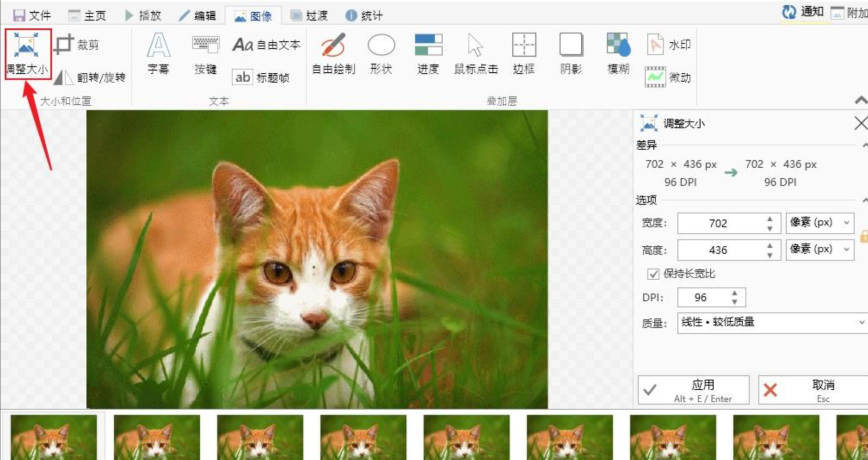Add 自由文本 free text

coord(267,45)
